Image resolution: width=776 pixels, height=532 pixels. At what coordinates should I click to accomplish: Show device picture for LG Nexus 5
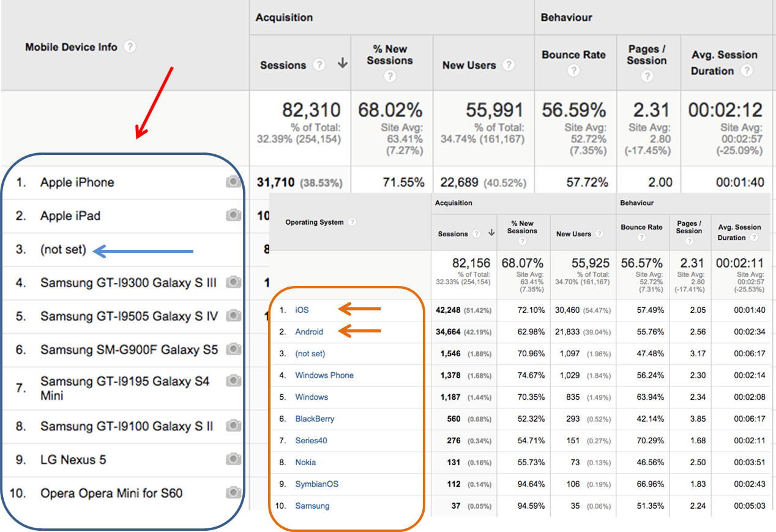tap(233, 459)
